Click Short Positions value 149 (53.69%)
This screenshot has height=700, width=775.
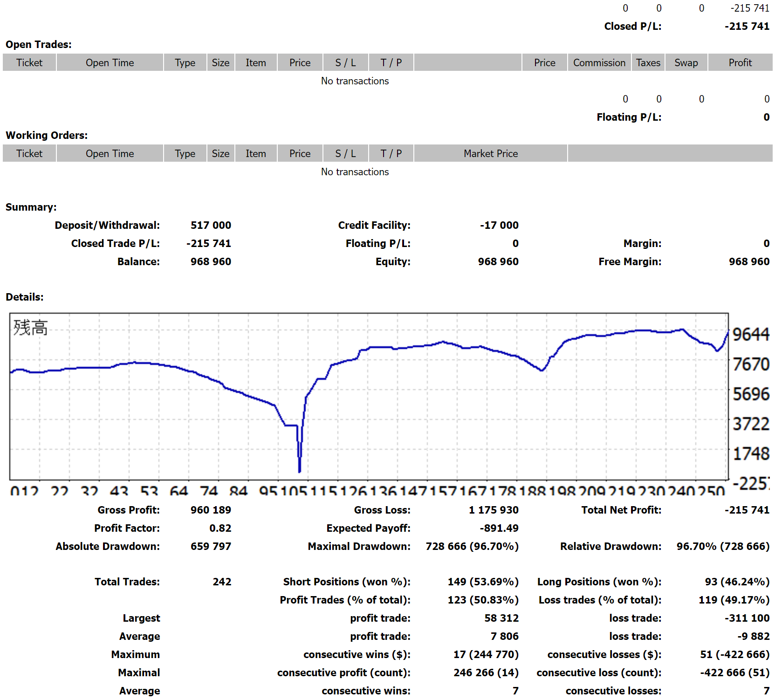click(x=483, y=582)
